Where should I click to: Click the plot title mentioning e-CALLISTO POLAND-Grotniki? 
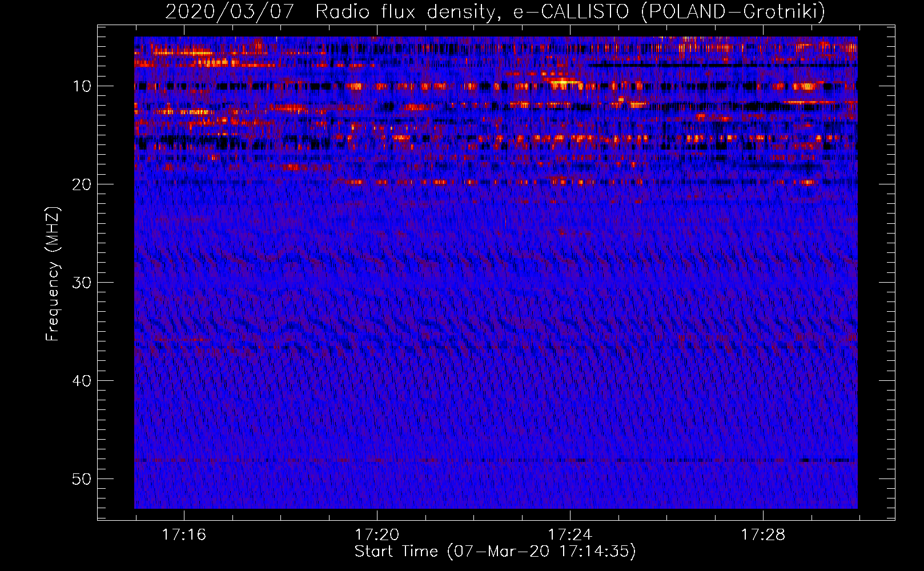pyautogui.click(x=495, y=11)
